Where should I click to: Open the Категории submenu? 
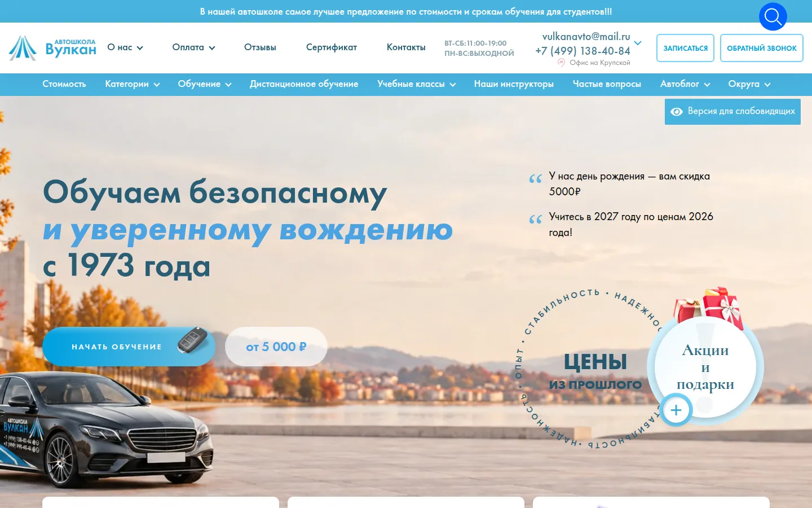pos(133,84)
